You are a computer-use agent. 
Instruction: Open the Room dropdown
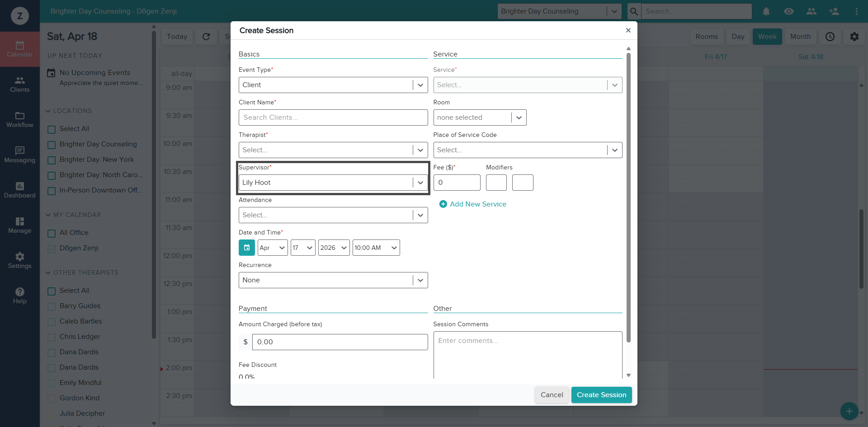480,117
